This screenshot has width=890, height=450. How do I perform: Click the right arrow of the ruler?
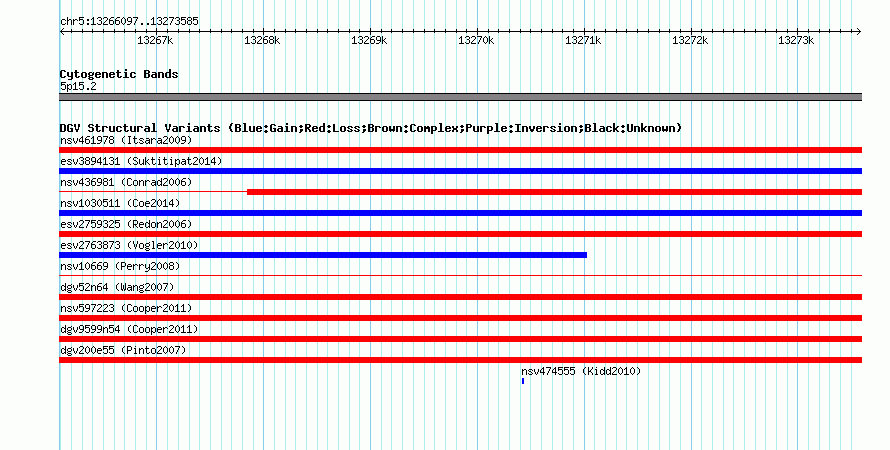tap(859, 32)
